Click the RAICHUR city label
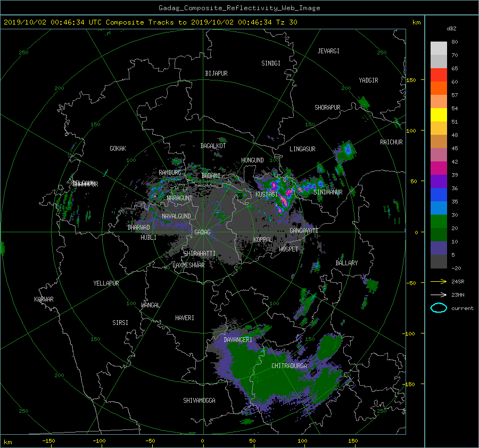This screenshot has height=448, width=479. [x=391, y=142]
